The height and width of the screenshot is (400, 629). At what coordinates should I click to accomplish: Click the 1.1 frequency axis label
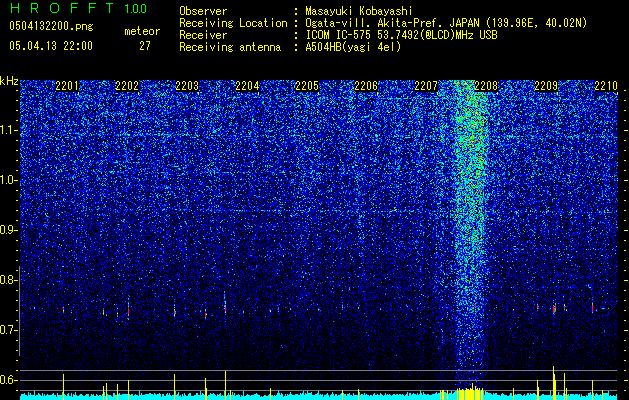[9, 130]
